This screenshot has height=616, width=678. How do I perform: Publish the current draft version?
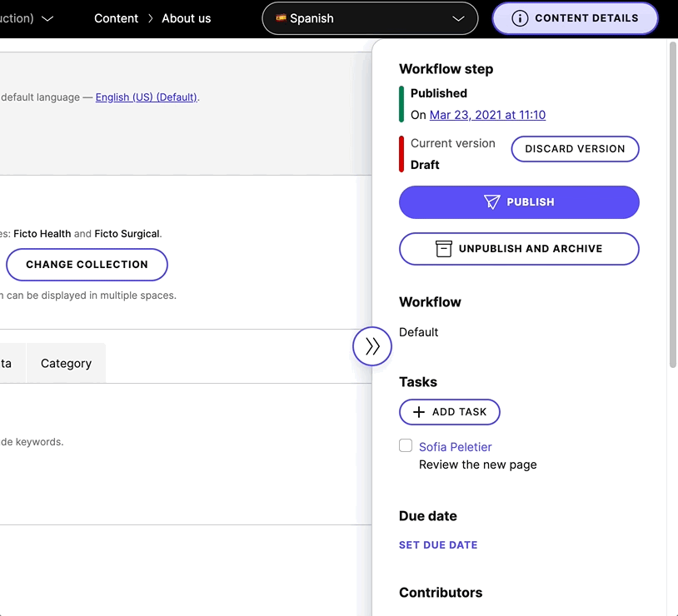(x=519, y=201)
